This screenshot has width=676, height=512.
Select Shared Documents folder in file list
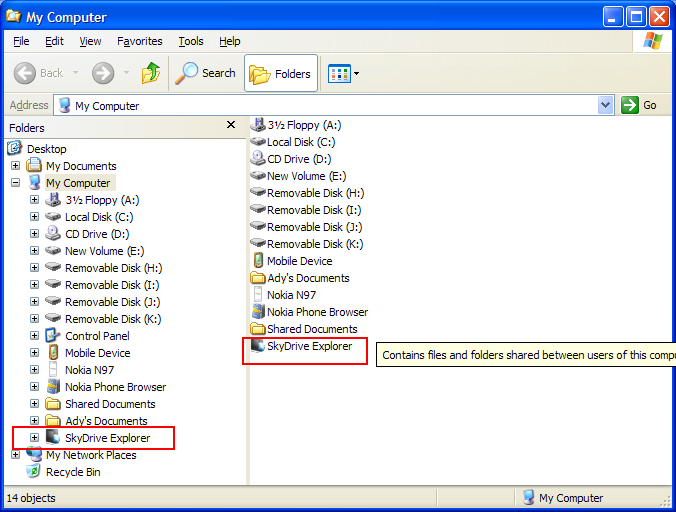pos(258,328)
